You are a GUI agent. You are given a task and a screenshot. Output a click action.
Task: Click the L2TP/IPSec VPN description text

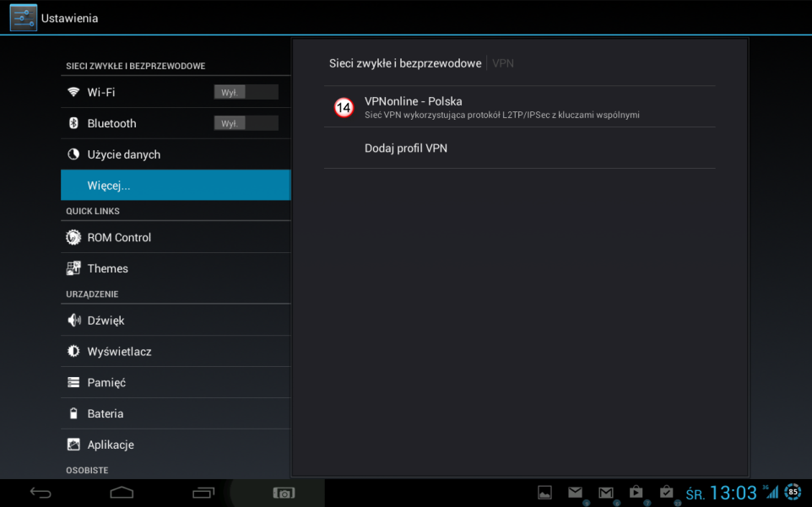pos(502,115)
